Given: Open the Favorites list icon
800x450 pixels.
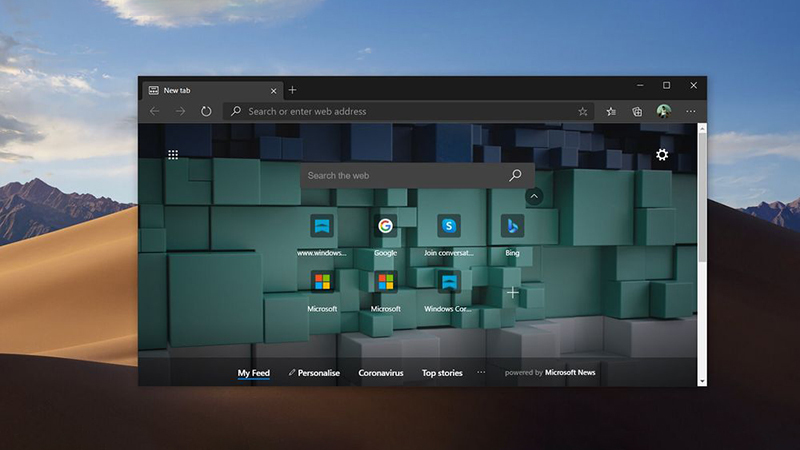Looking at the screenshot, I should pyautogui.click(x=611, y=111).
